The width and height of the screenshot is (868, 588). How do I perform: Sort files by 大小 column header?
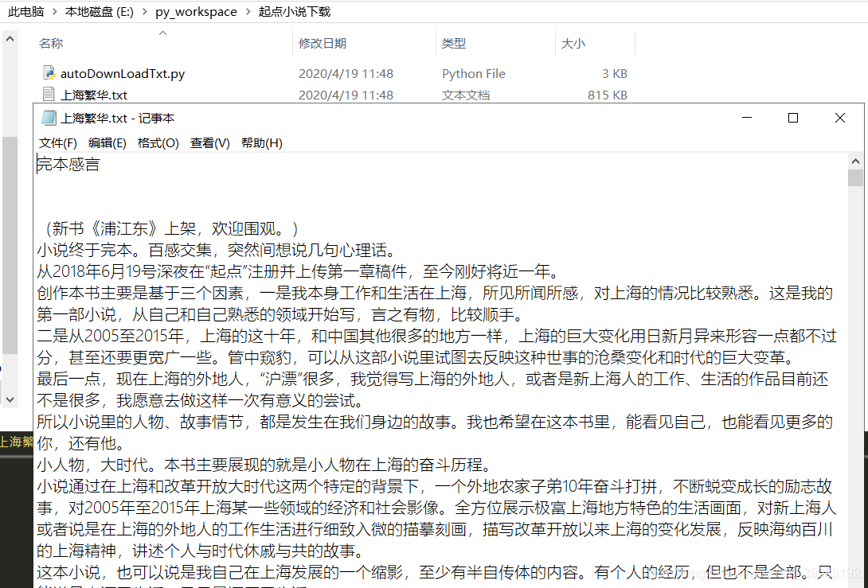573,43
